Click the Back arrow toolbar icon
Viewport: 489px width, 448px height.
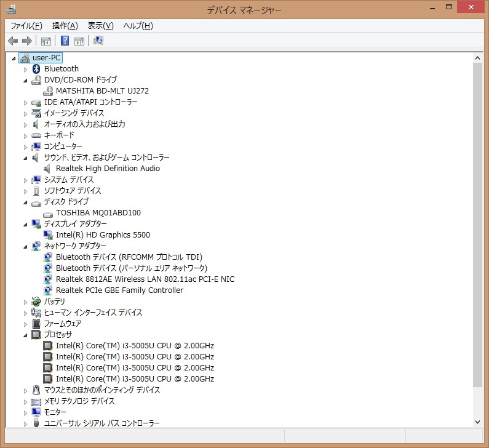coord(13,41)
